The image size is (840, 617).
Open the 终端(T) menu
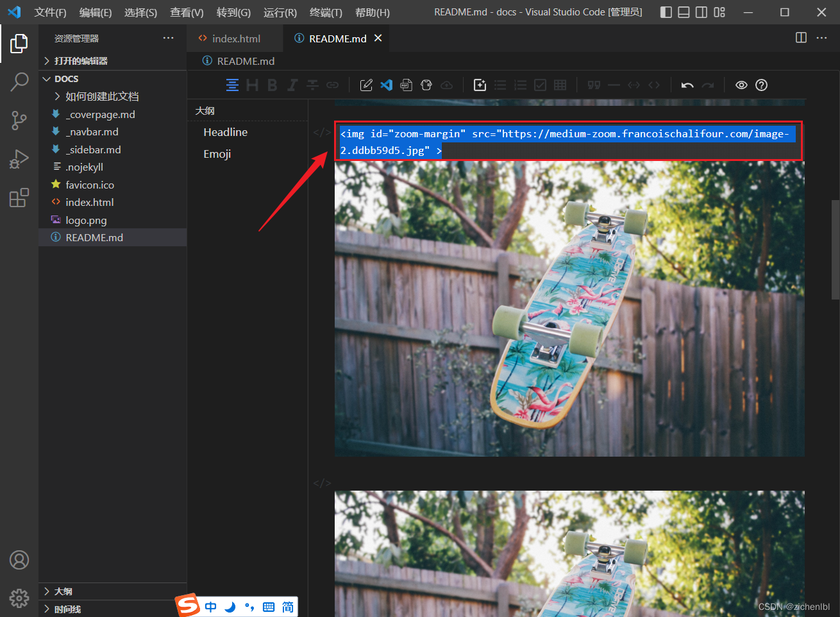pyautogui.click(x=326, y=12)
